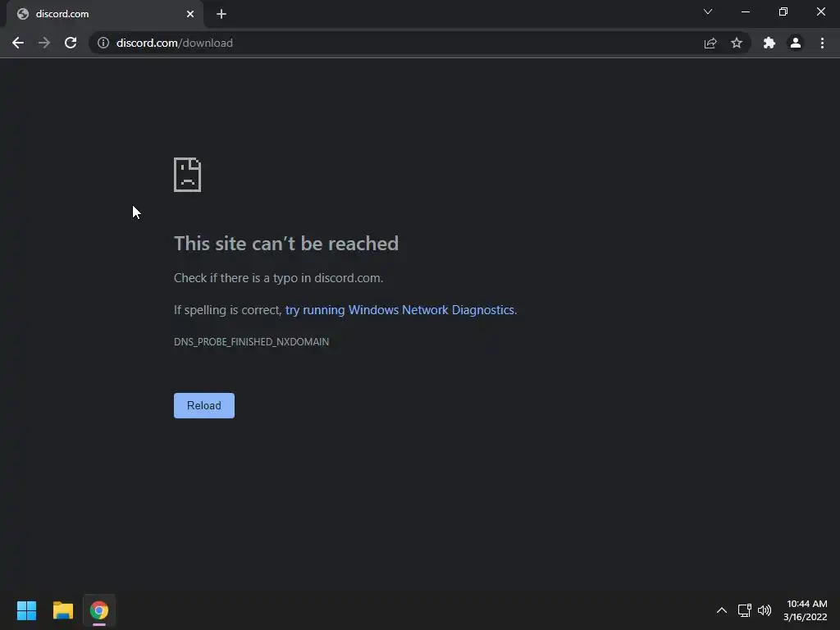Click the sad page error icon
This screenshot has width=840, height=630.
188,175
